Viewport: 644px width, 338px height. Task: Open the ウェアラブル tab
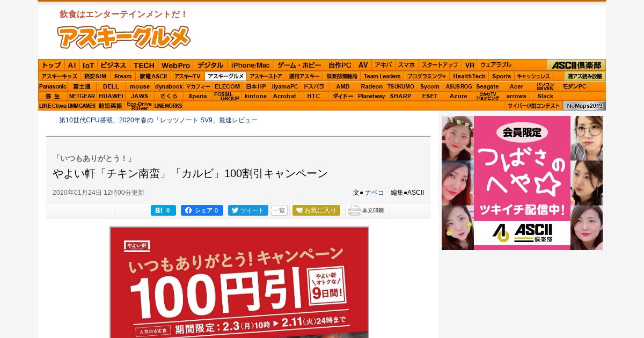(496, 65)
